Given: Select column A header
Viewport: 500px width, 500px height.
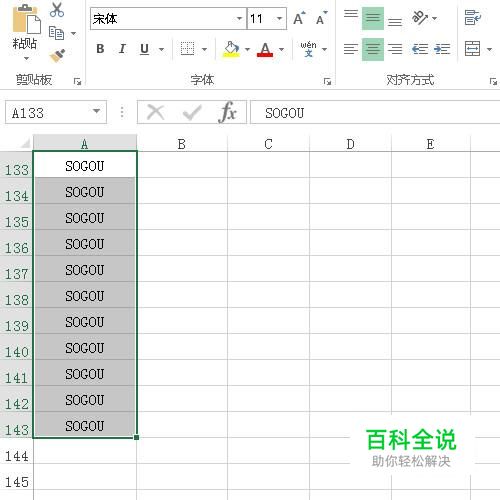Looking at the screenshot, I should click(85, 144).
